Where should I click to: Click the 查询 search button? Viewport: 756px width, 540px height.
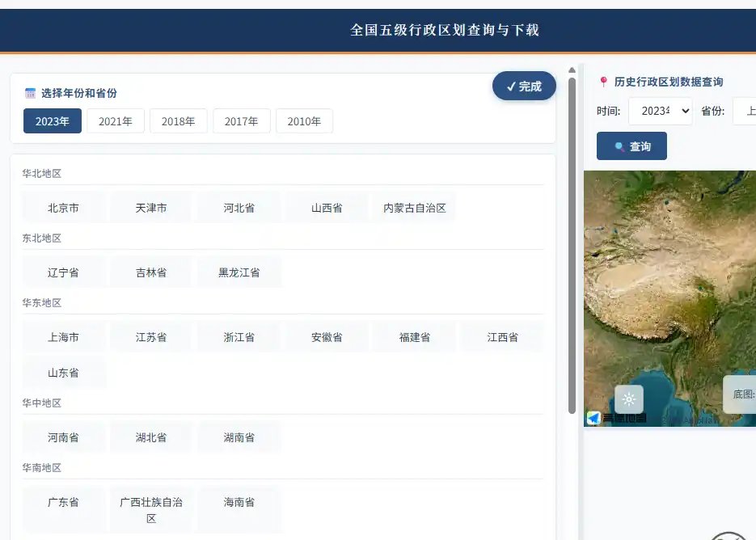(x=631, y=146)
